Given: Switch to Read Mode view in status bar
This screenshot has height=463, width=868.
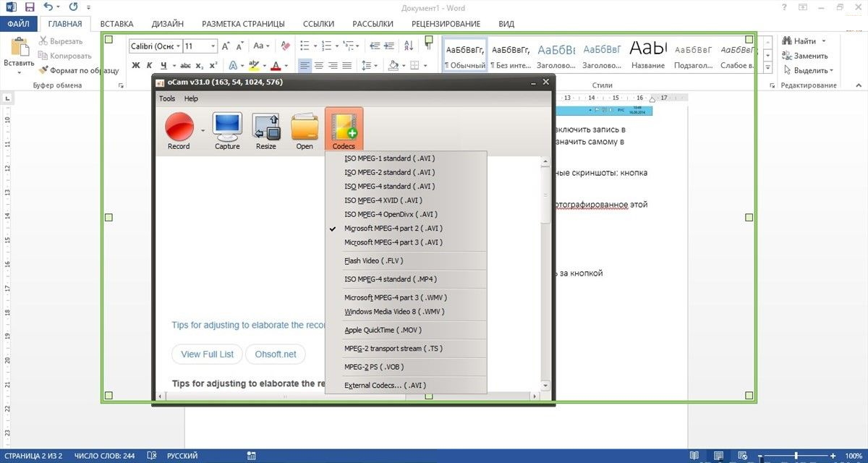Looking at the screenshot, I should coord(694,456).
